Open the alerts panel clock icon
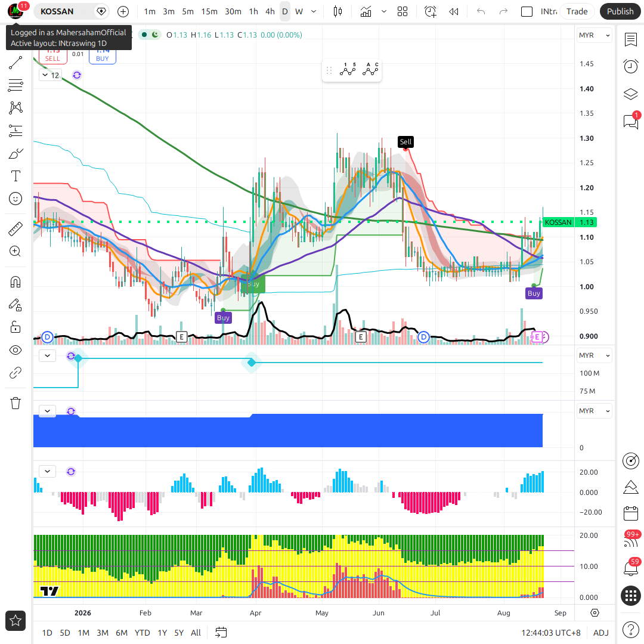The width and height of the screenshot is (644, 644). tap(631, 66)
